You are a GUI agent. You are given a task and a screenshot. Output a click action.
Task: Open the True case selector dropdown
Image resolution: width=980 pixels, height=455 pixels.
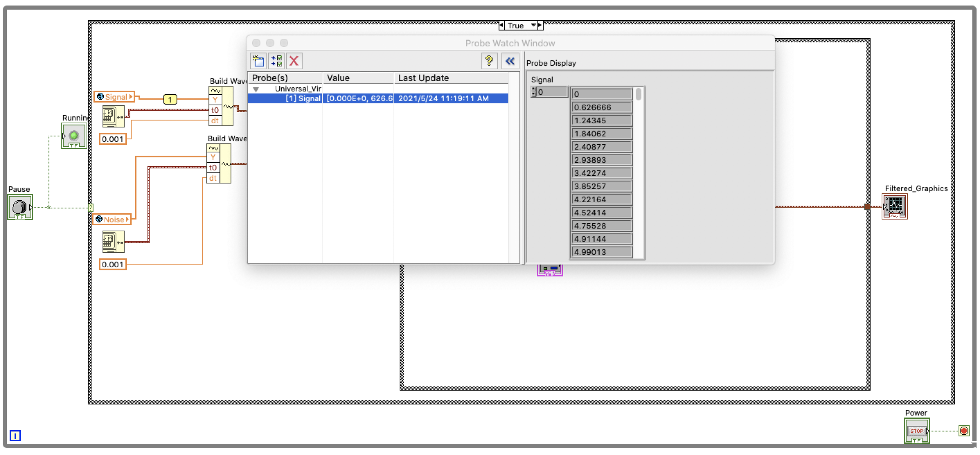coord(533,25)
